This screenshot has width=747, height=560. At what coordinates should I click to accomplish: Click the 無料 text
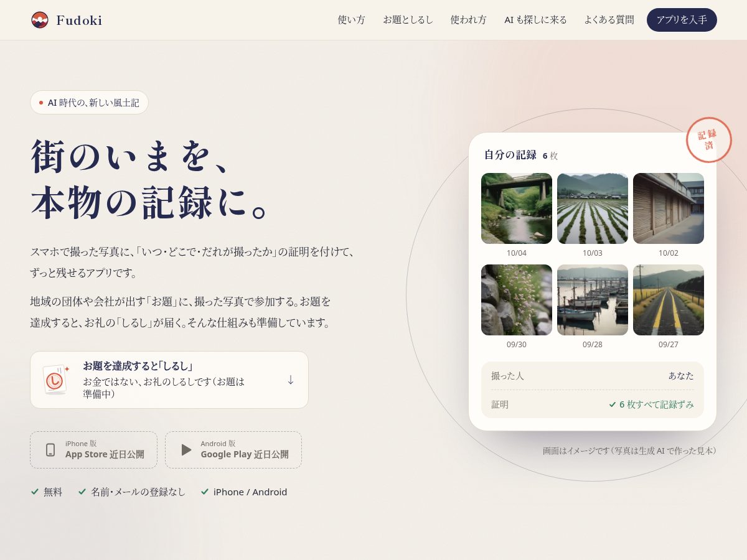tap(53, 492)
